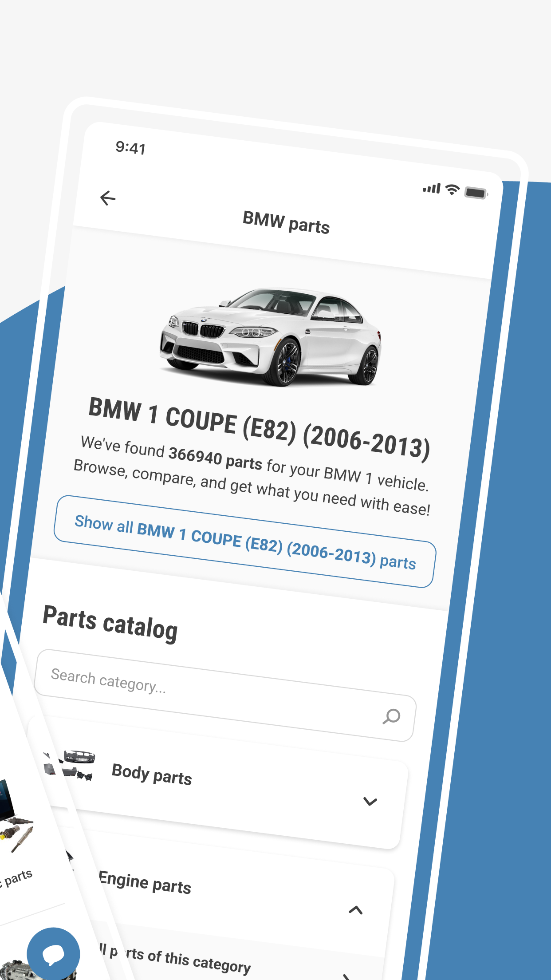Show all BMW 1 COUPE parts

tap(245, 541)
